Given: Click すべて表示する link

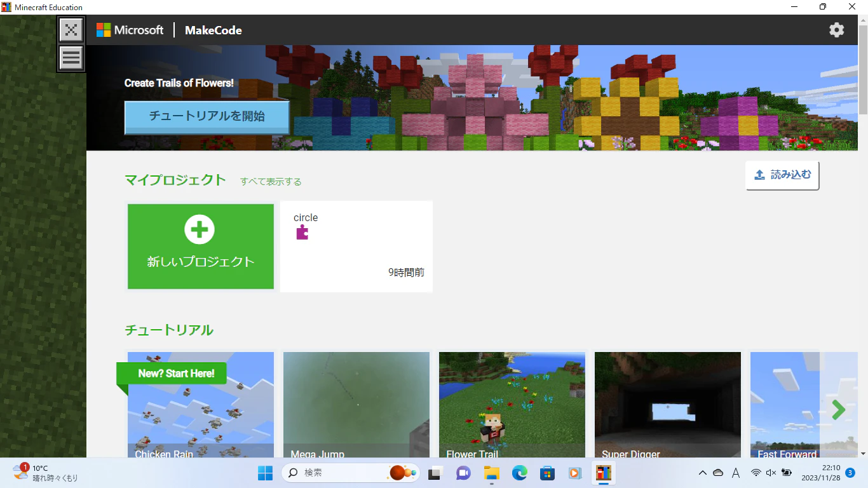Looking at the screenshot, I should point(271,182).
